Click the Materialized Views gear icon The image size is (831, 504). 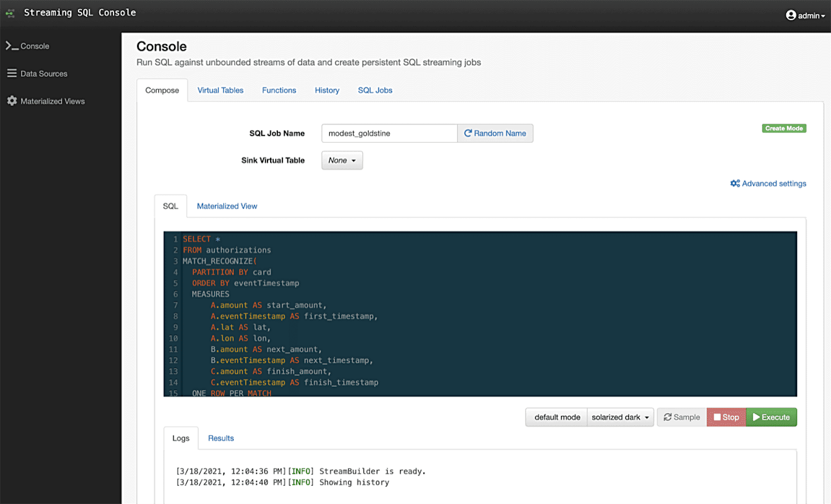[12, 101]
